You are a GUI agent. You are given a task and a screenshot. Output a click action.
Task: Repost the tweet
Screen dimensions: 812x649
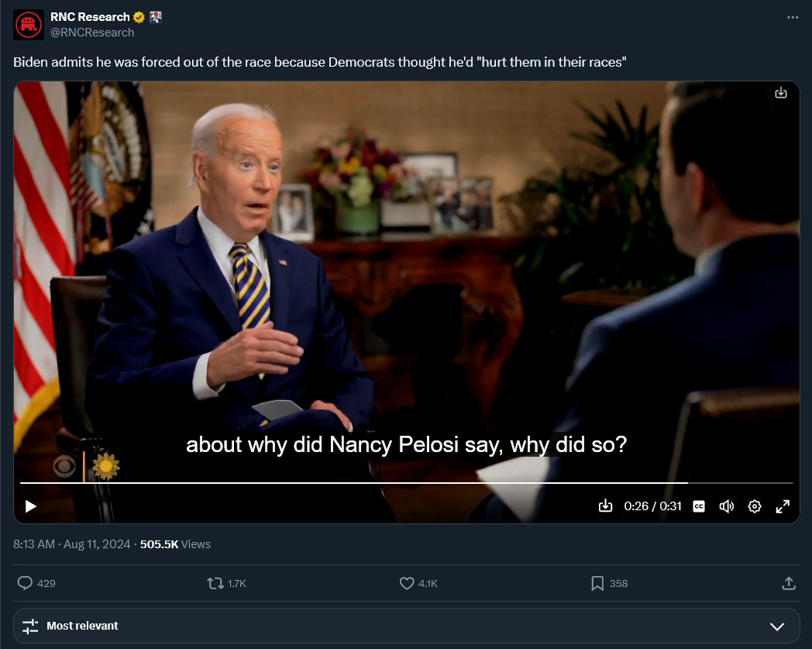click(215, 583)
